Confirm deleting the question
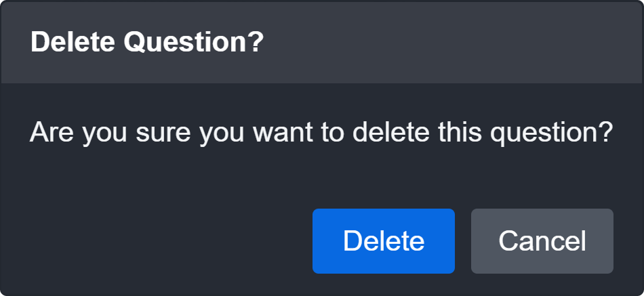Viewport: 644px width, 296px height. coord(383,241)
